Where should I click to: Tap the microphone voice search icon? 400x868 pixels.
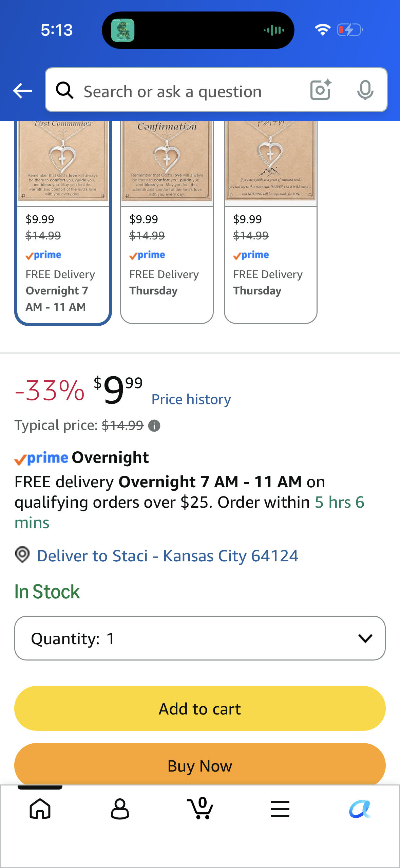365,90
